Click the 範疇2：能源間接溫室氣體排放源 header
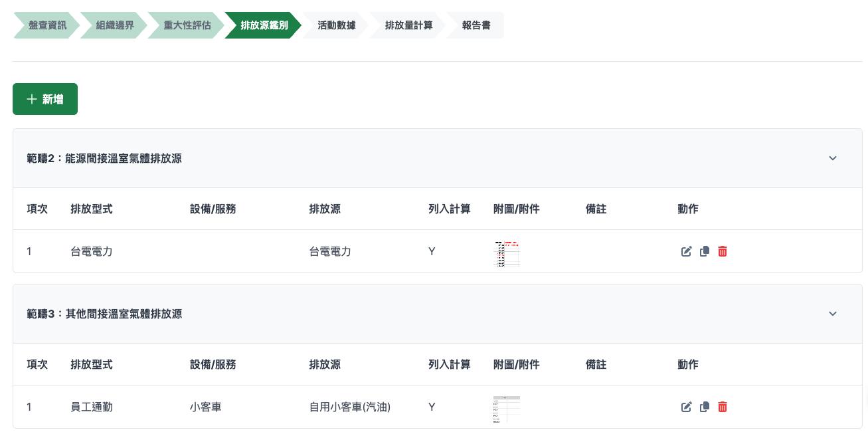Image resolution: width=868 pixels, height=434 pixels. 104,158
